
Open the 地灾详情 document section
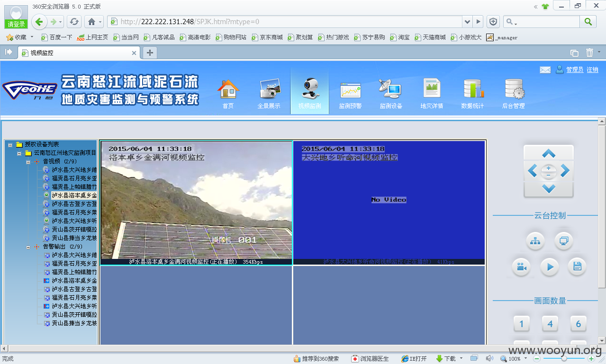click(432, 94)
